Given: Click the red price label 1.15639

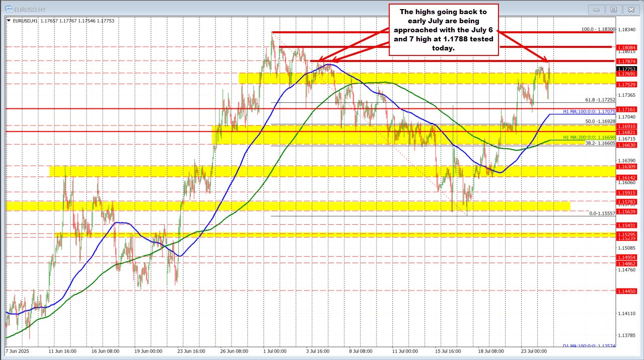Looking at the screenshot, I should click(x=627, y=211).
